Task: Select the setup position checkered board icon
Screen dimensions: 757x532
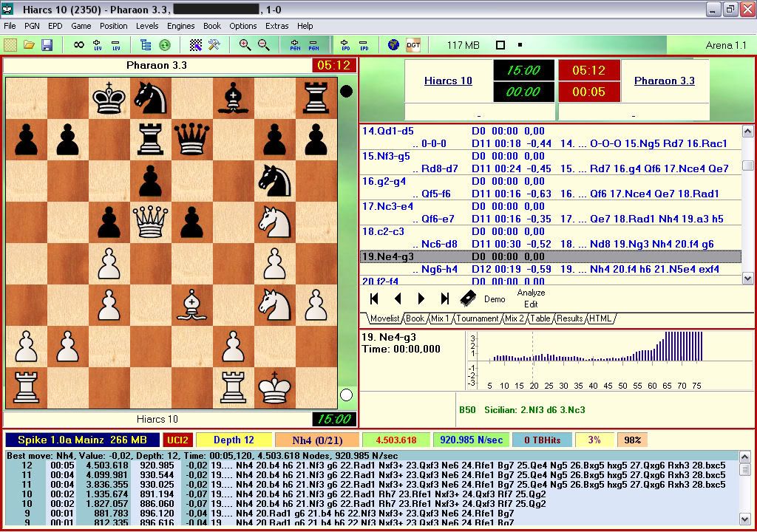Action: (195, 45)
